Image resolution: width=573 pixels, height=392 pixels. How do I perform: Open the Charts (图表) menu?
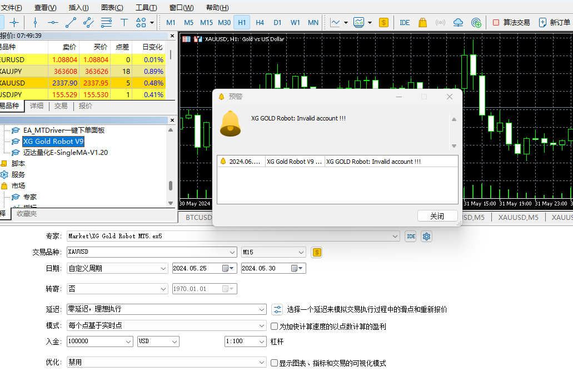tap(112, 8)
